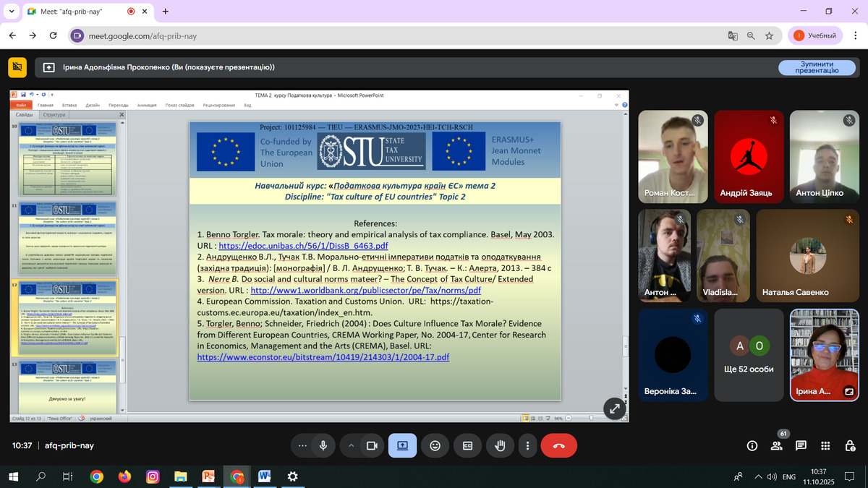Screen dimensions: 868x488
Task: Raise hand in the meeting
Action: tap(499, 446)
